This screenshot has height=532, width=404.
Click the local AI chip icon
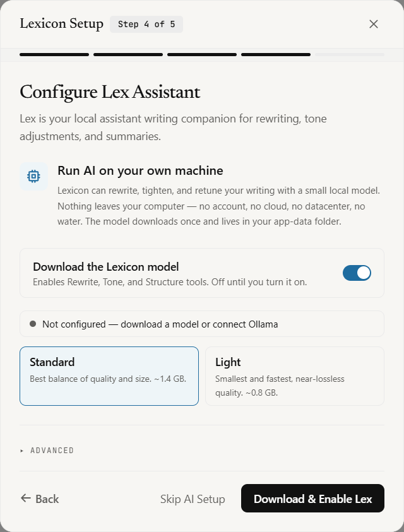[33, 176]
